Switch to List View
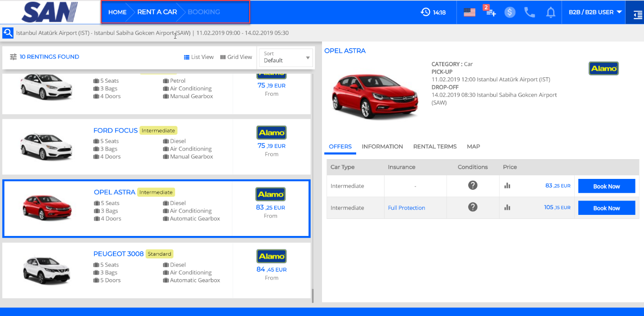 pos(199,57)
